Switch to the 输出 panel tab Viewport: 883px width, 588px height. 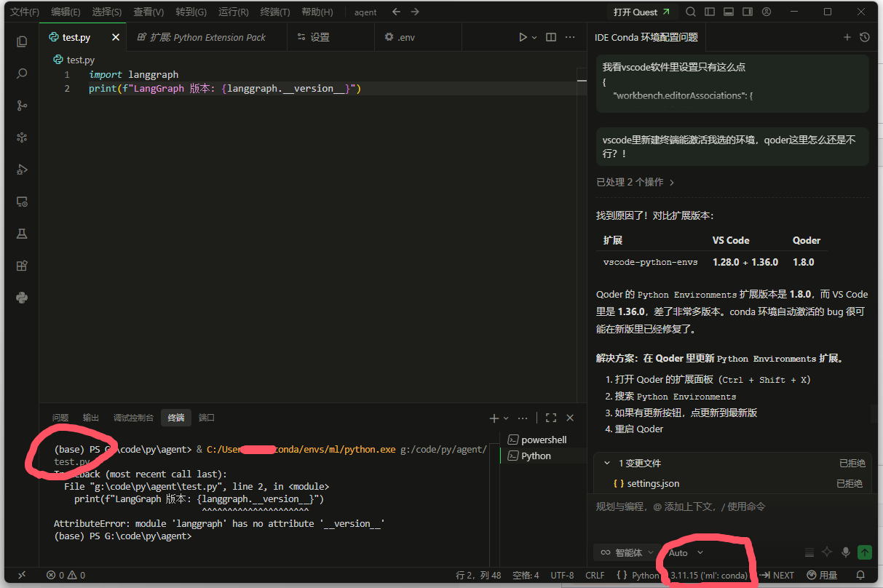91,418
